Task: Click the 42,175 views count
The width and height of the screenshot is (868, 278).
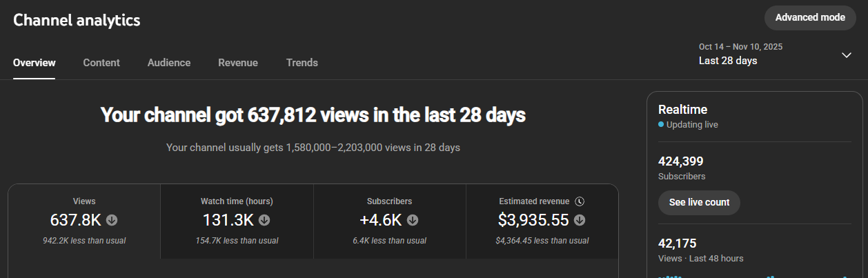Action: [x=678, y=244]
